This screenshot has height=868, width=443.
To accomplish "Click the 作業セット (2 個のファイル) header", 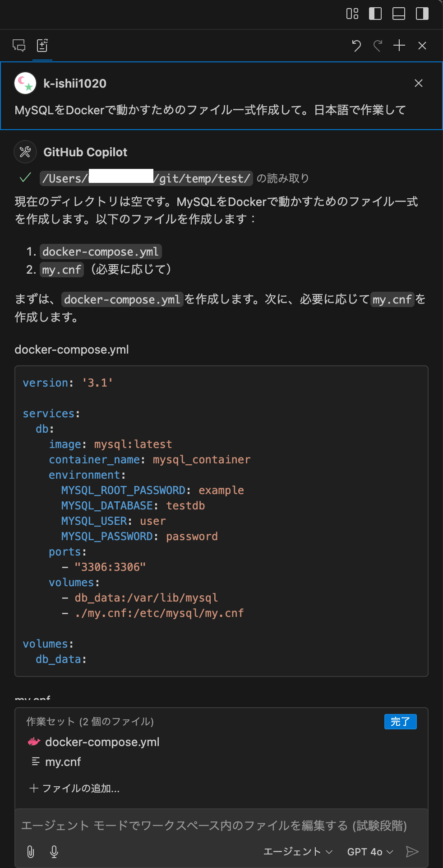I will [x=90, y=722].
